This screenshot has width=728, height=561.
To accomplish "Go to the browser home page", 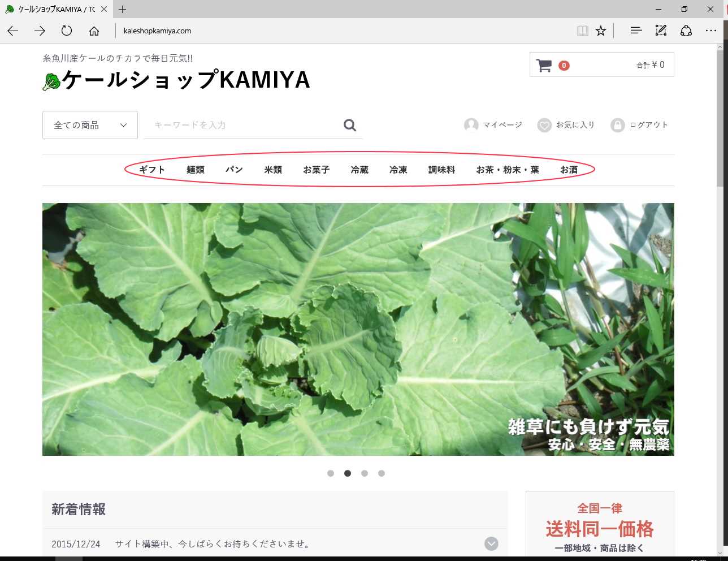I will click(x=94, y=31).
